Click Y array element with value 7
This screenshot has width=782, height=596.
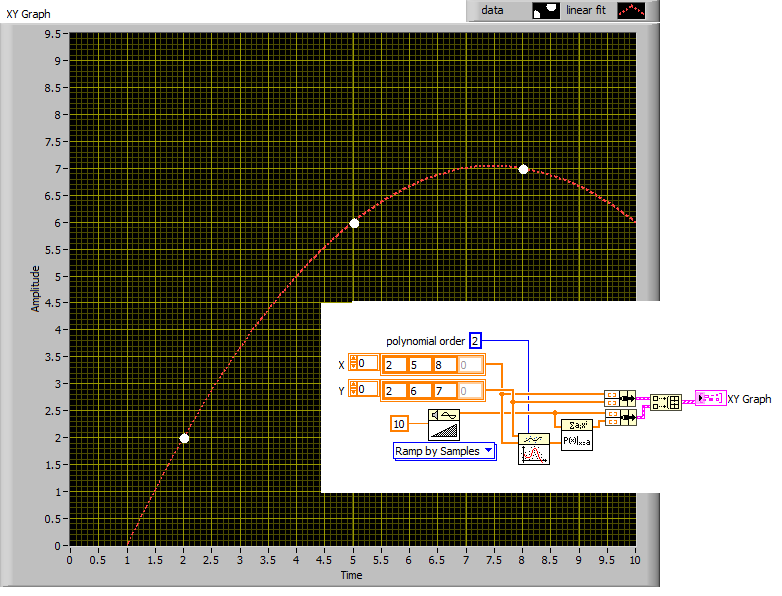444,391
